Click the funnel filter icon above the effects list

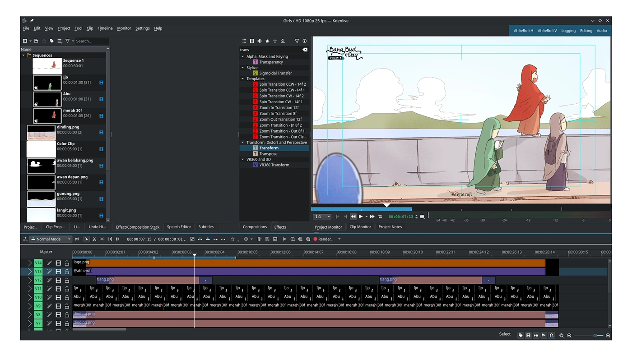297,41
